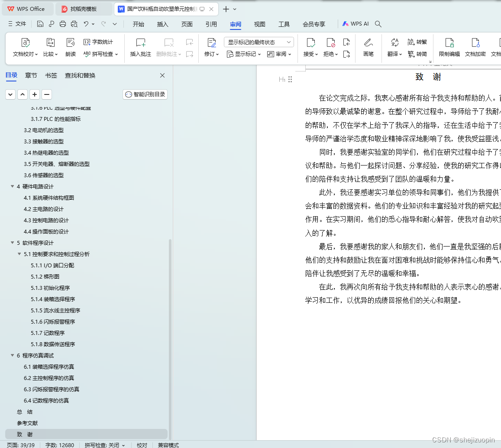Jump to next heading with down arrow
Screen dimensions: 501x448
(10, 94)
